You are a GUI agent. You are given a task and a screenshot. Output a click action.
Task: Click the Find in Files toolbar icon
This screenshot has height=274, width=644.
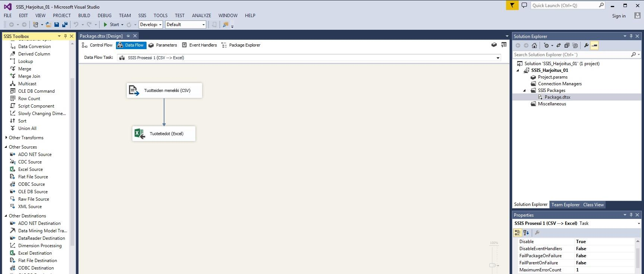coord(225,25)
